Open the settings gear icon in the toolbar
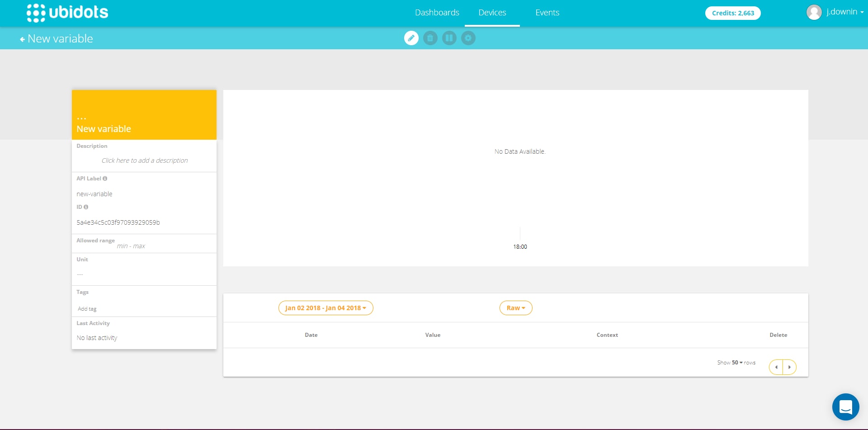 pos(468,38)
